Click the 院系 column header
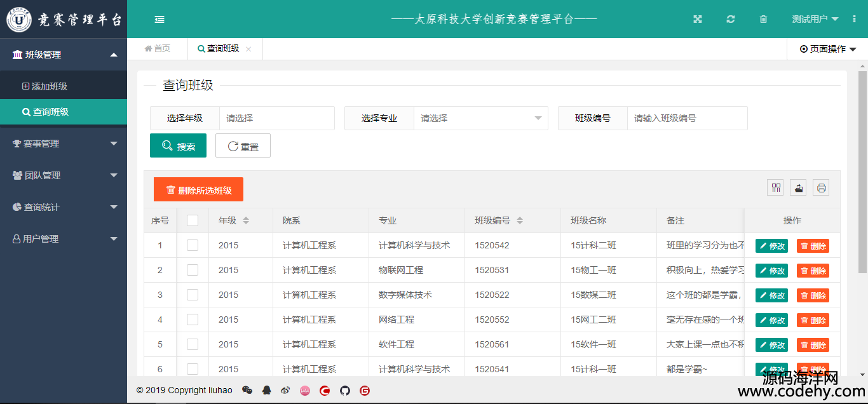This screenshot has height=404, width=868. [x=320, y=220]
